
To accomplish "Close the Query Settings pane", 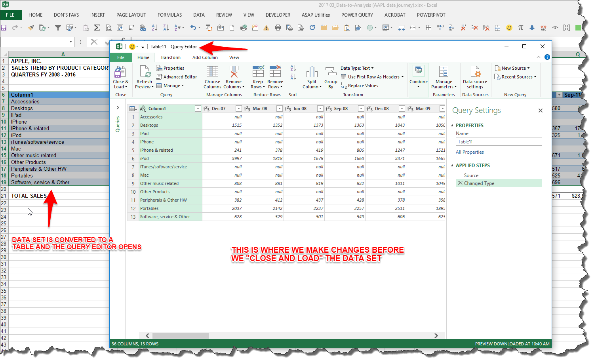I will (540, 111).
